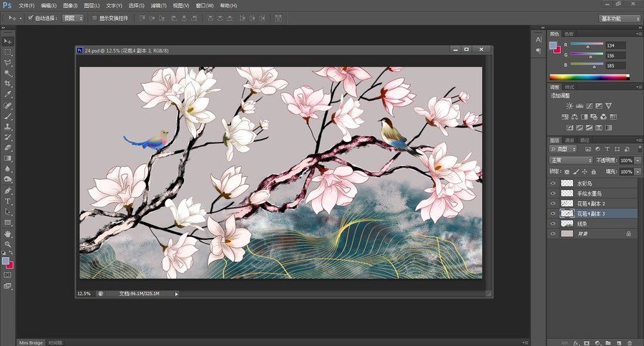The image size is (644, 346).
Task: Select the Blur tool
Action: [8, 168]
